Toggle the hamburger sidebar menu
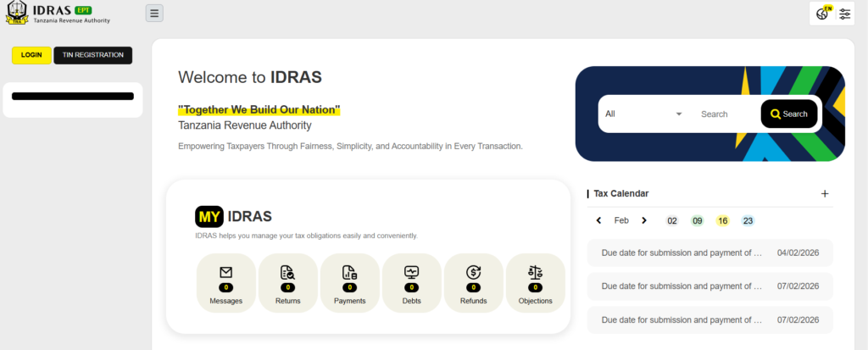Viewport: 868px width, 350px height. [x=154, y=13]
